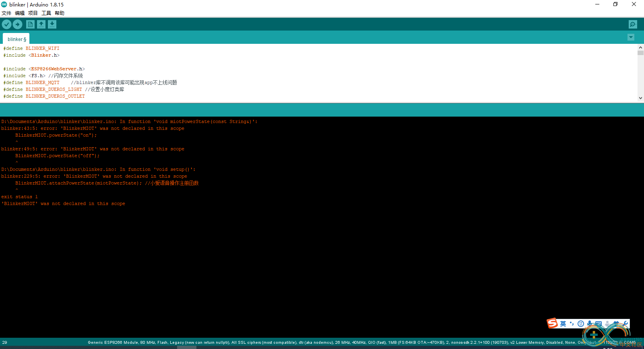644x349 pixels.
Task: Click the #include <Blinker.h> line
Action: pyautogui.click(x=31, y=55)
